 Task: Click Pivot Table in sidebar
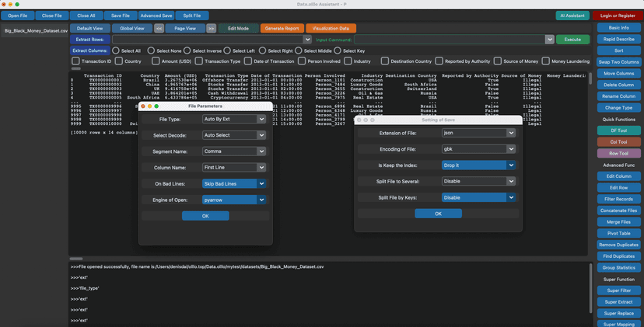(618, 233)
